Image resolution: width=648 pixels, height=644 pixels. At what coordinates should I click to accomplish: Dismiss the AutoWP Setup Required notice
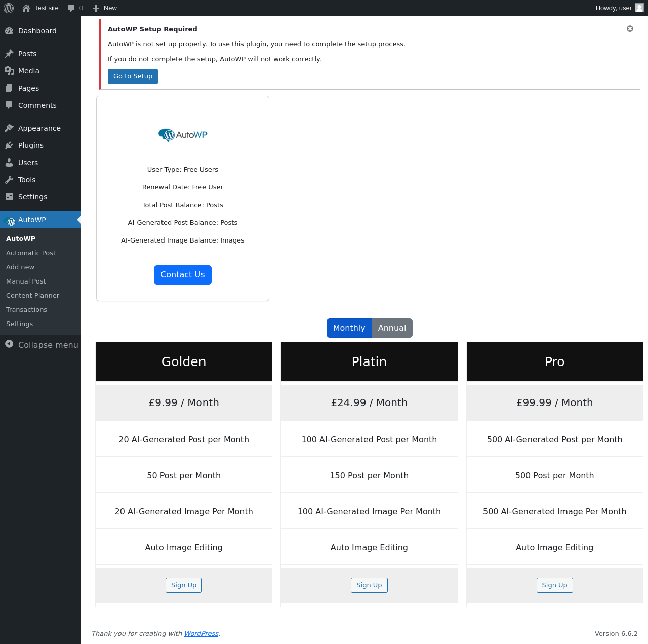(x=630, y=29)
